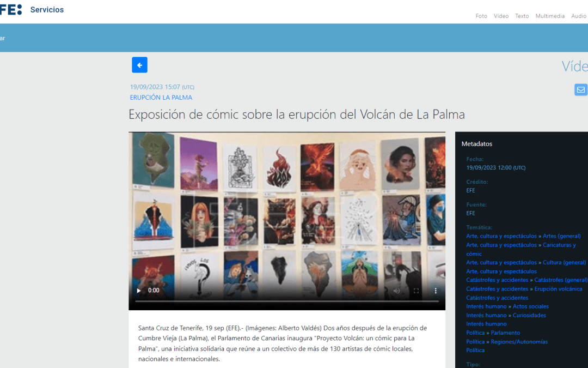Click the Metadatos heading
This screenshot has height=368, width=588.
click(x=476, y=143)
